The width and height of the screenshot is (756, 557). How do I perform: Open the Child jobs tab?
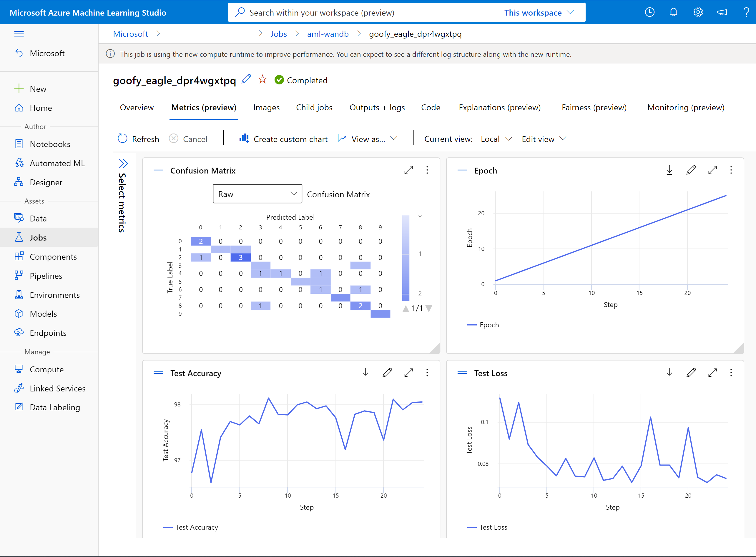coord(314,107)
